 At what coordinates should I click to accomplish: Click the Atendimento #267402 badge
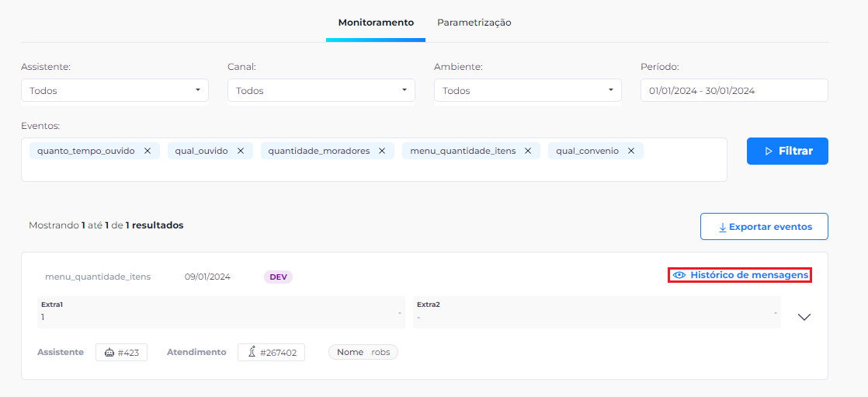pyautogui.click(x=271, y=352)
